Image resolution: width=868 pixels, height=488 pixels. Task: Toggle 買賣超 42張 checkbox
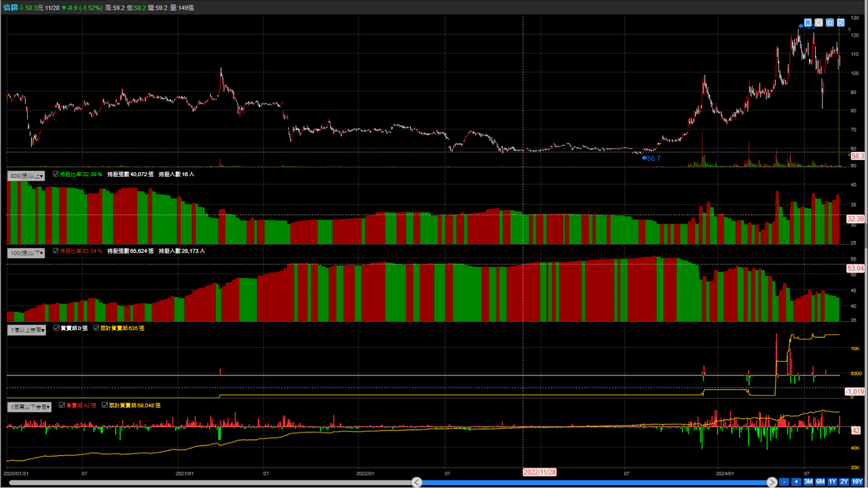click(62, 405)
